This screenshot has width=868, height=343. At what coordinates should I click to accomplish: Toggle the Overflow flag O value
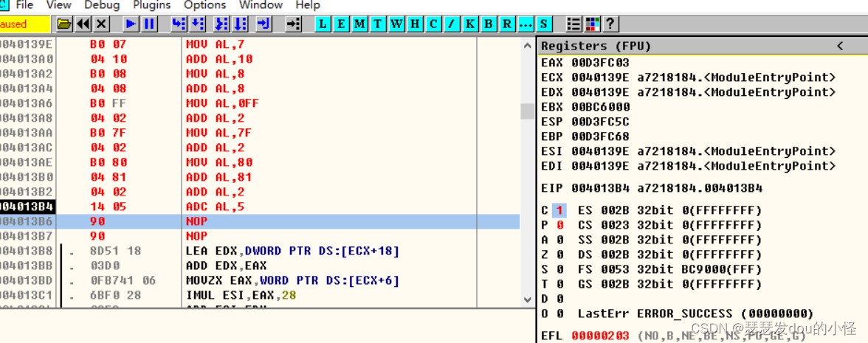[x=559, y=313]
